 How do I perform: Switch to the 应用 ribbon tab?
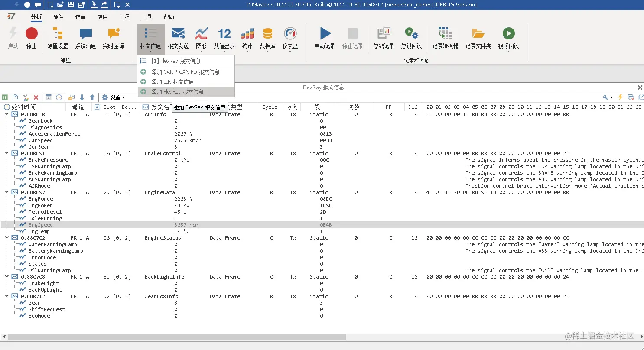click(x=102, y=17)
